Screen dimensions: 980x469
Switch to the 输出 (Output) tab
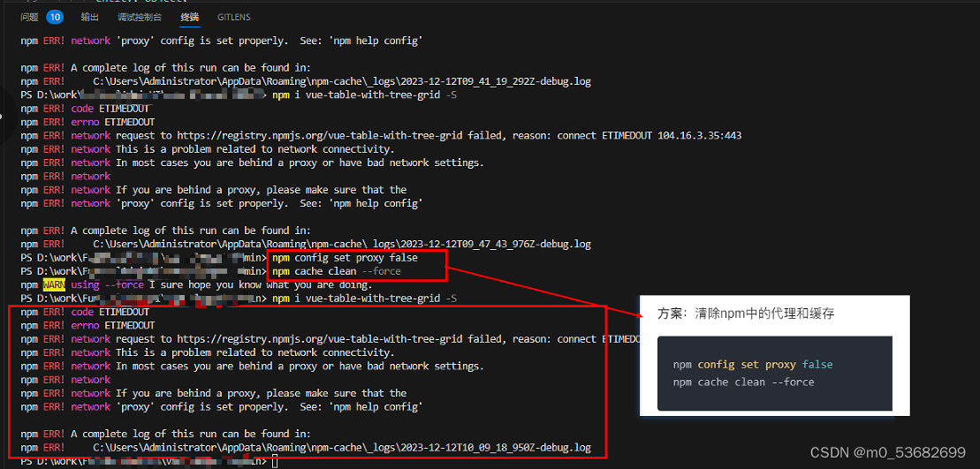90,17
